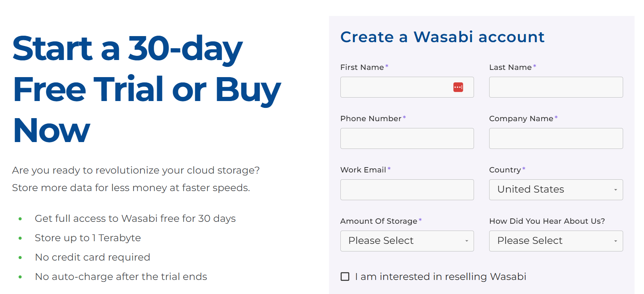Click the How Did You Hear About Us arrow
Viewport: 644px width, 294px height.
[x=616, y=241]
